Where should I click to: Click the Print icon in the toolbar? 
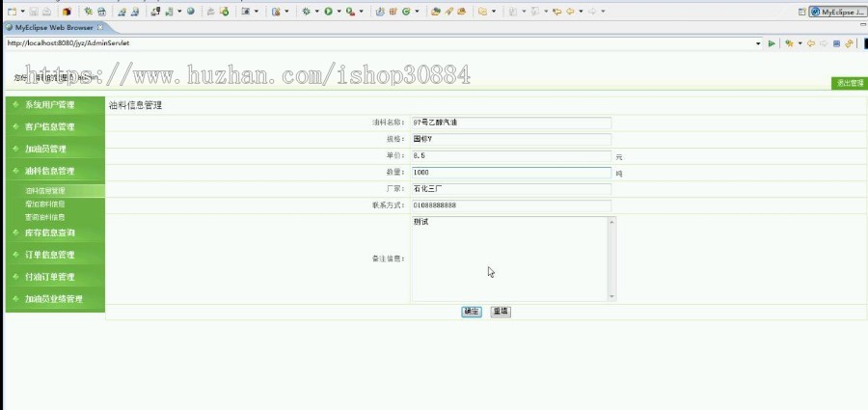point(47,11)
